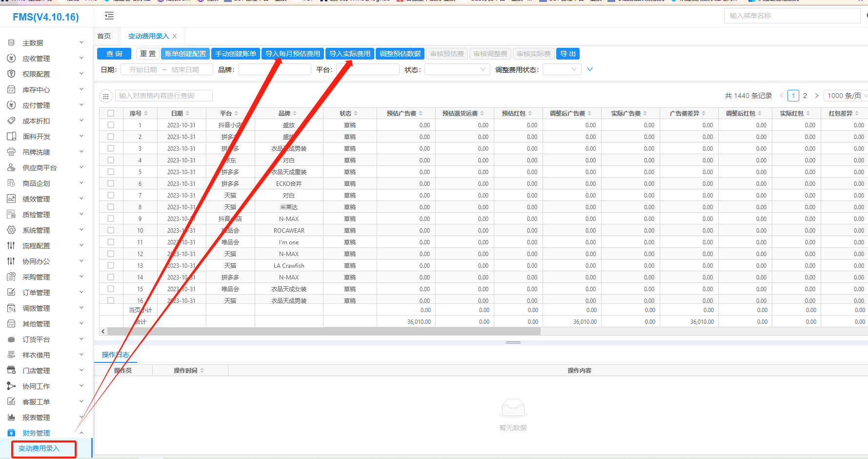Open the 调整费用状态 dropdown

tap(562, 70)
